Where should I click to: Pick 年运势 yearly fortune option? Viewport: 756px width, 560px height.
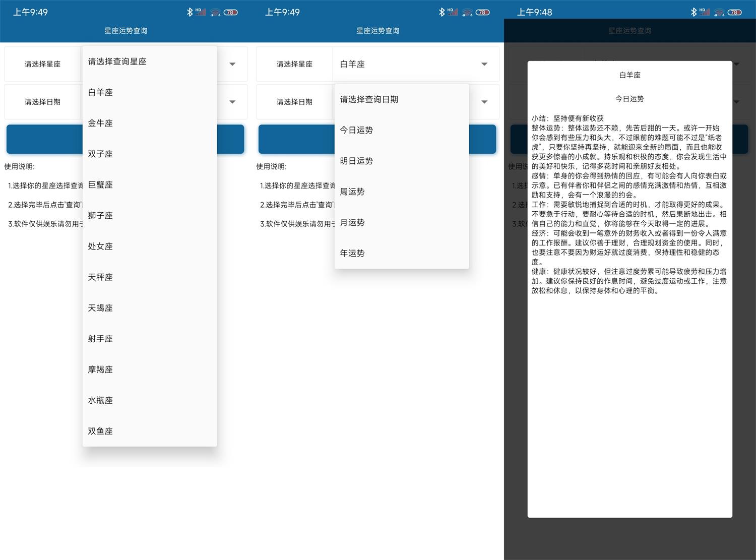coord(352,253)
